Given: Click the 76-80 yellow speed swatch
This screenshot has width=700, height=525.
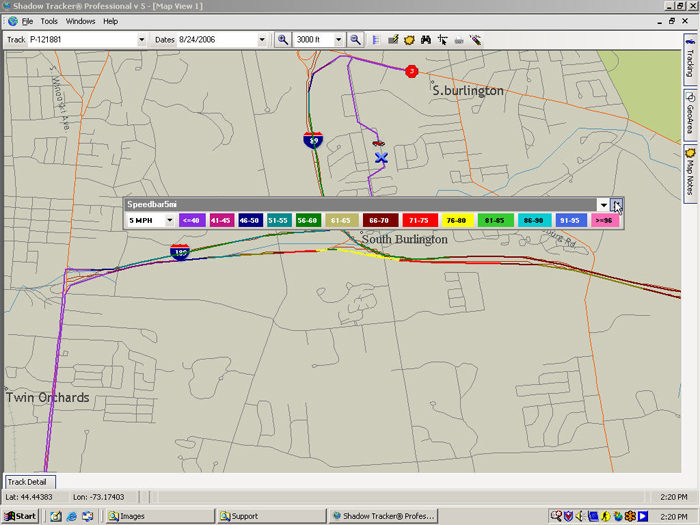Looking at the screenshot, I should click(x=457, y=220).
